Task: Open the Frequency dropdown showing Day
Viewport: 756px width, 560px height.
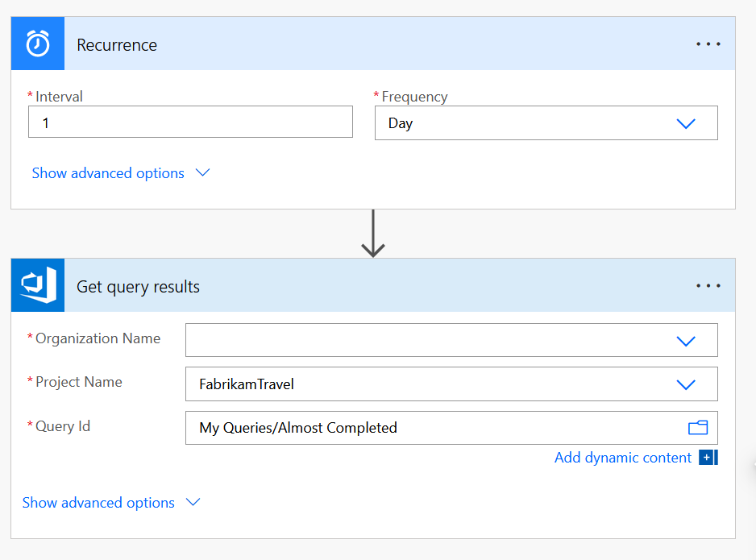Action: (x=685, y=123)
